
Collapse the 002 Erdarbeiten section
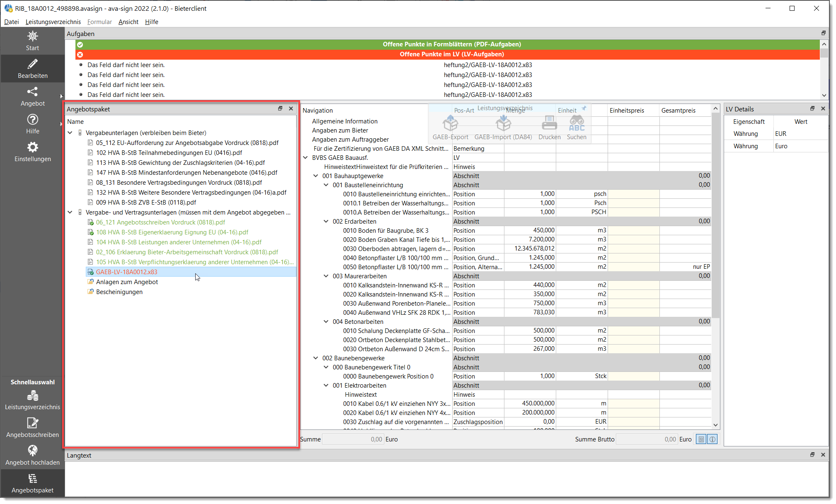pyautogui.click(x=326, y=222)
